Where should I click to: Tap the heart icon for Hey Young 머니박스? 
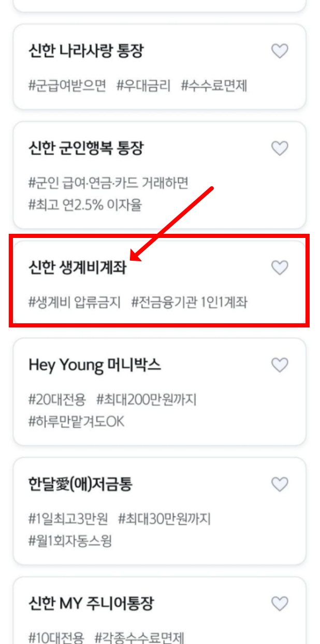[x=280, y=365]
